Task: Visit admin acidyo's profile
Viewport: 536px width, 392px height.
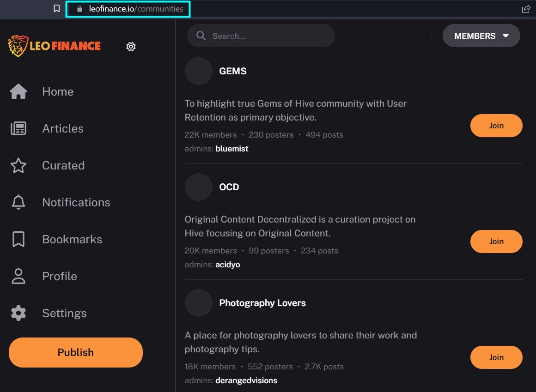Action: point(228,265)
